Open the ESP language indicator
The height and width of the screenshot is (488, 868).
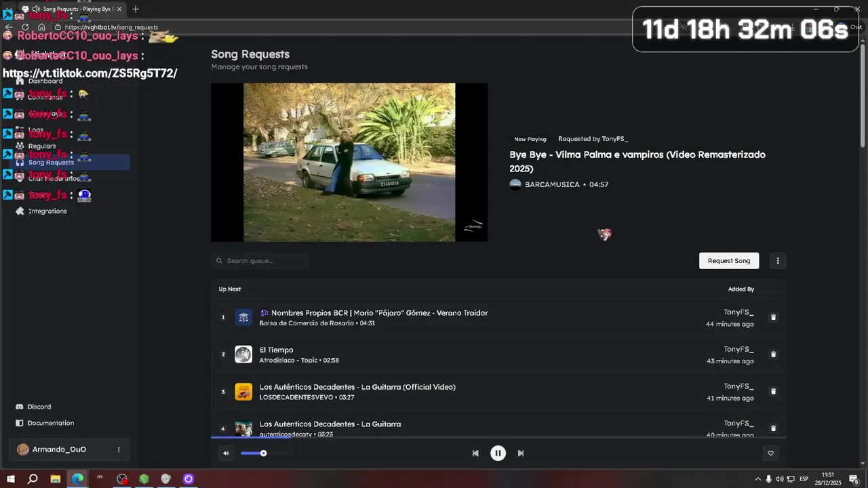click(x=804, y=479)
